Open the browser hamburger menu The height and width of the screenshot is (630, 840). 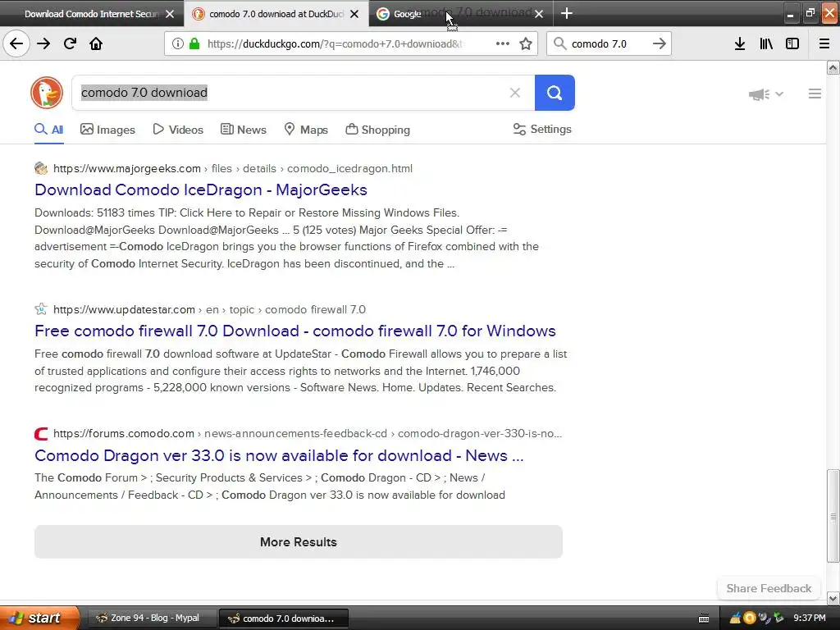pos(824,43)
